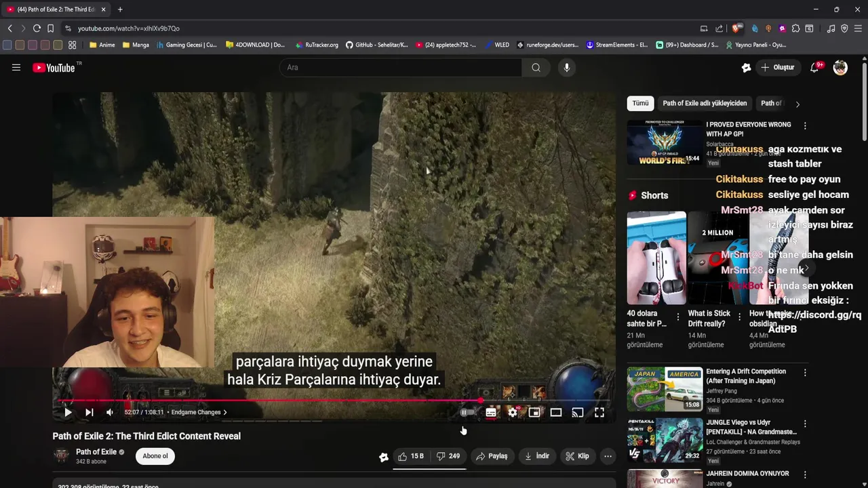This screenshot has width=868, height=488.
Task: Open the I PROVED EVERYONE WRONG video thumbnail
Action: (665, 142)
